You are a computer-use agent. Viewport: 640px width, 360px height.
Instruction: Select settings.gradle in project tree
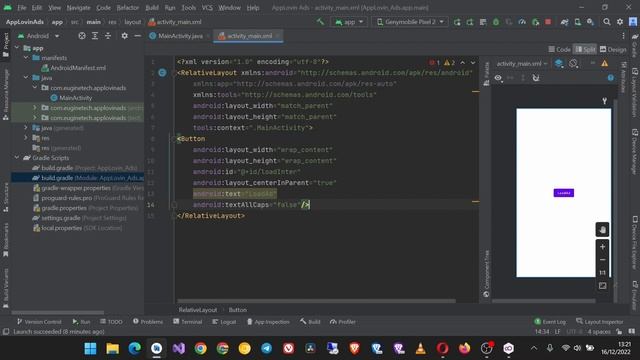pos(80,218)
